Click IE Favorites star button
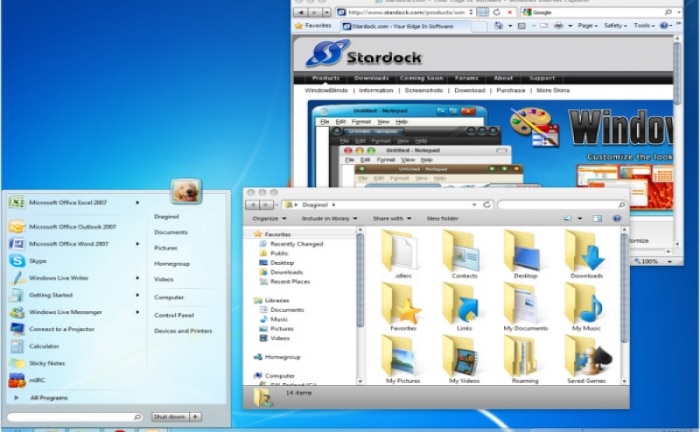Screen dimensions: 700x432 313,26
